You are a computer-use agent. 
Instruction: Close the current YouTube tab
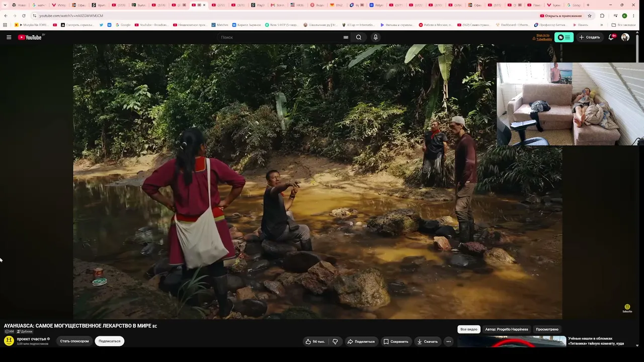(x=204, y=5)
